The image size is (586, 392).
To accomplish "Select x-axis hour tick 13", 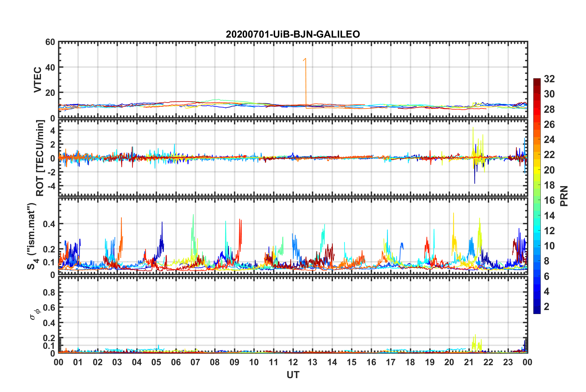I will (x=312, y=362).
